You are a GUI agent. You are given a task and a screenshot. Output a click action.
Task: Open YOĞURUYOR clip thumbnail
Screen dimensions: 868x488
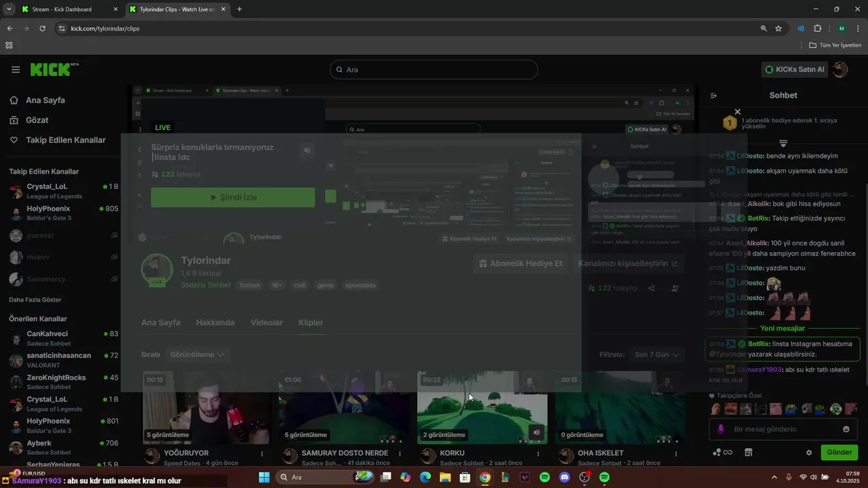click(206, 407)
